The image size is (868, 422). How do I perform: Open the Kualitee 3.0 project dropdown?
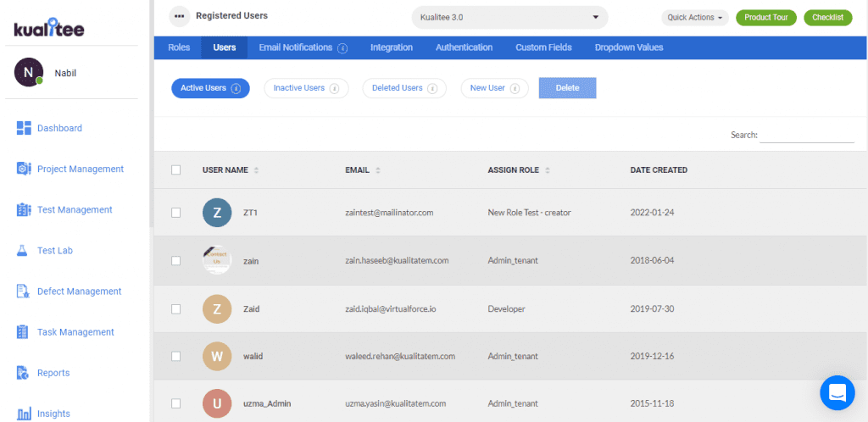[510, 17]
